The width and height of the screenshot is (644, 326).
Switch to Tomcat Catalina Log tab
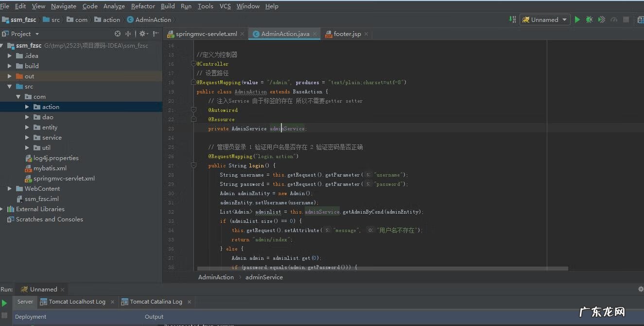coord(156,302)
